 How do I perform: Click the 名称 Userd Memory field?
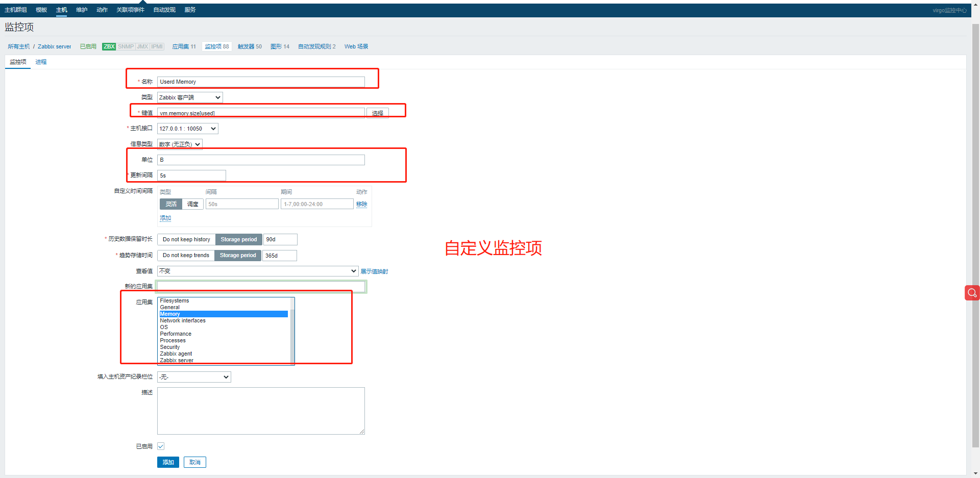261,82
